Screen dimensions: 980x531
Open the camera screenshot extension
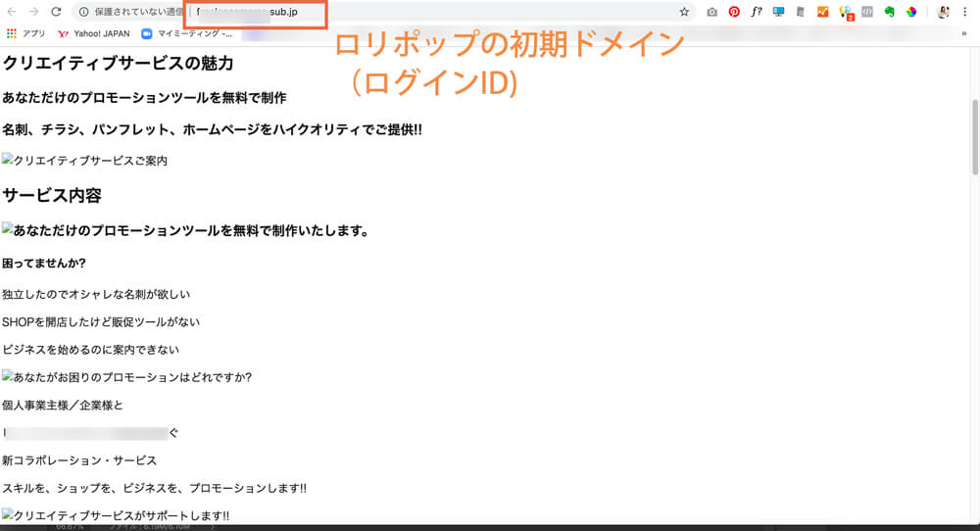(711, 12)
